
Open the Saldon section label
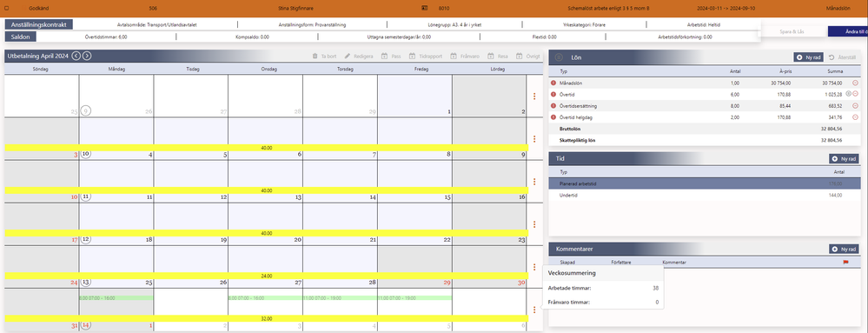pos(21,37)
